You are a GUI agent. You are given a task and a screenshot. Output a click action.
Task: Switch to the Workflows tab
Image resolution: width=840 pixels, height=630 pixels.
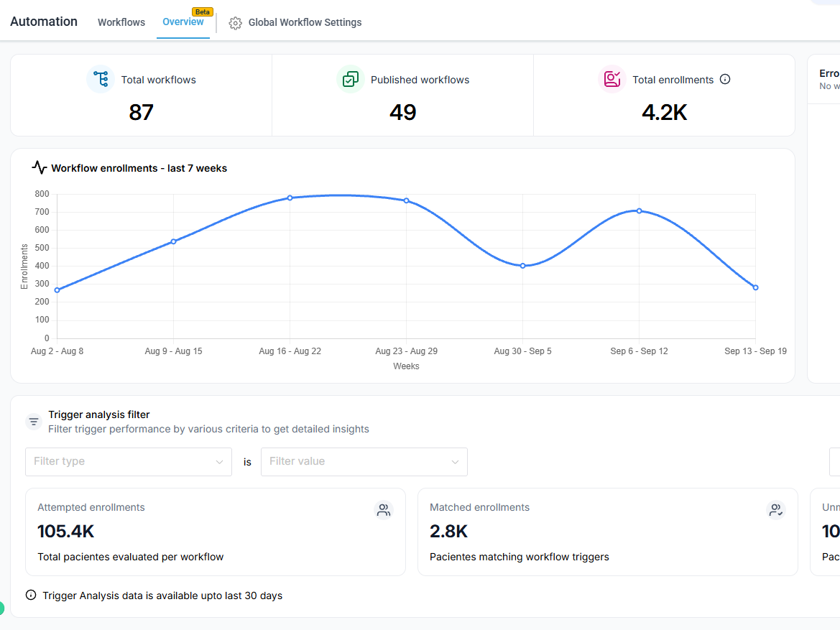tap(121, 22)
